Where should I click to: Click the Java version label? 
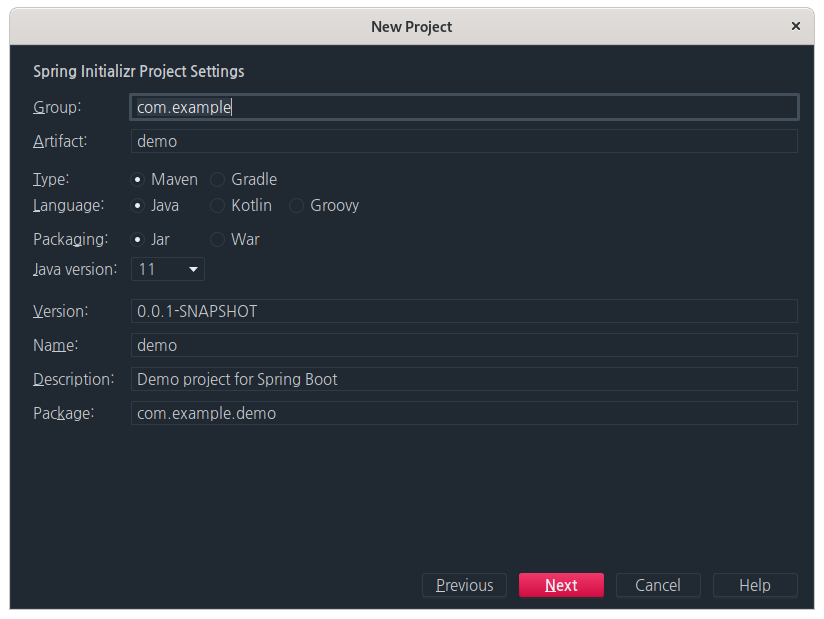(75, 270)
